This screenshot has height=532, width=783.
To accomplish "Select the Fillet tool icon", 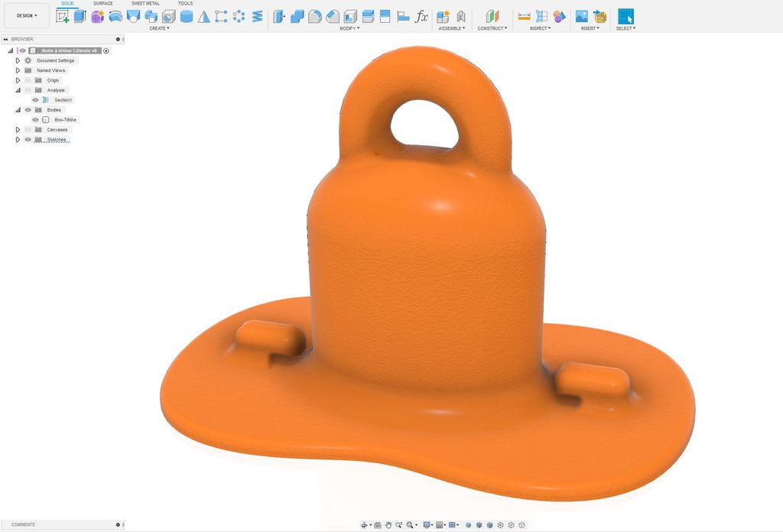I will click(x=314, y=17).
